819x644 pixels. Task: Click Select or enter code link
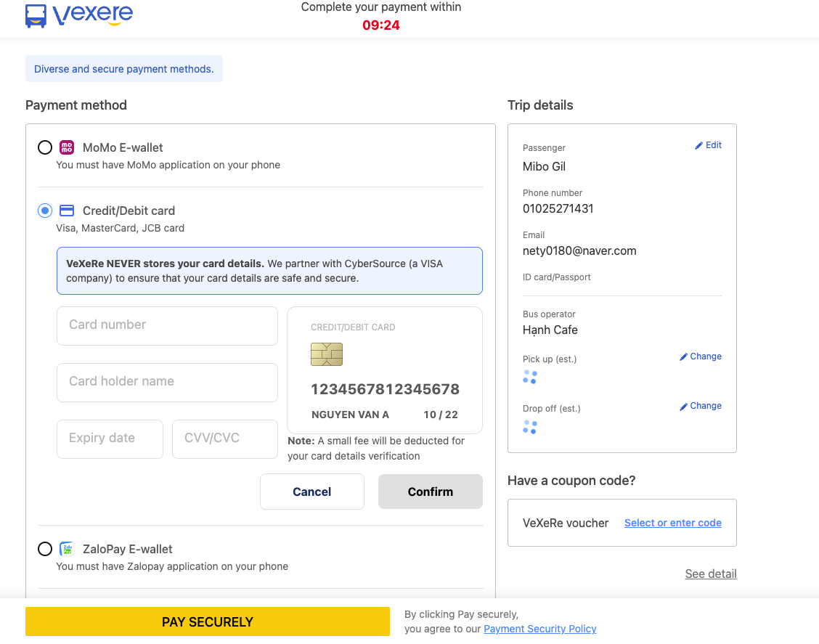coord(673,523)
